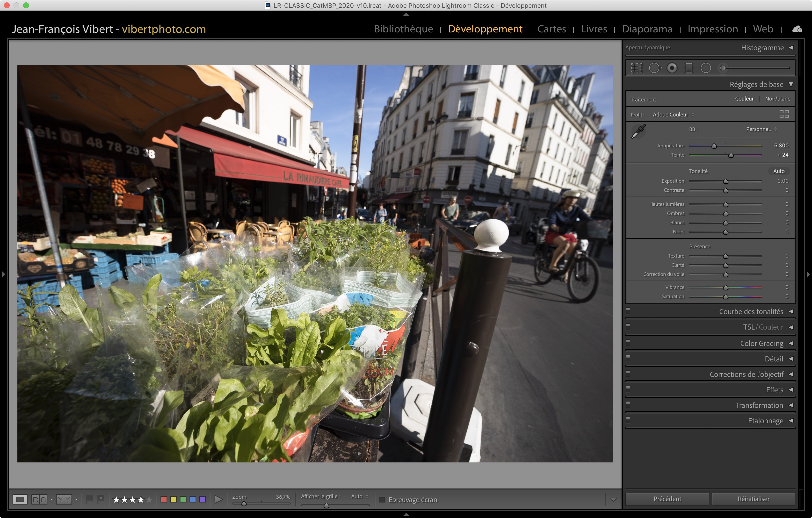The width and height of the screenshot is (812, 518).
Task: Apply the red color label
Action: pos(164,499)
